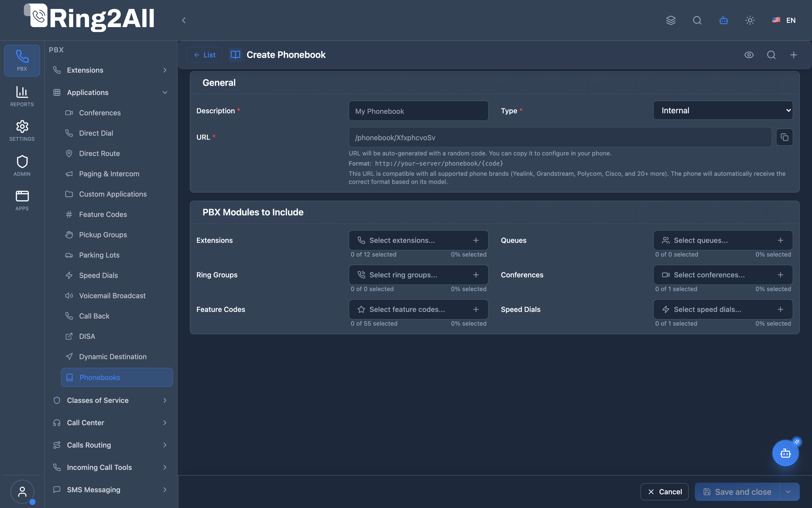Click the plus in Select queues
The height and width of the screenshot is (508, 812).
[x=781, y=240]
